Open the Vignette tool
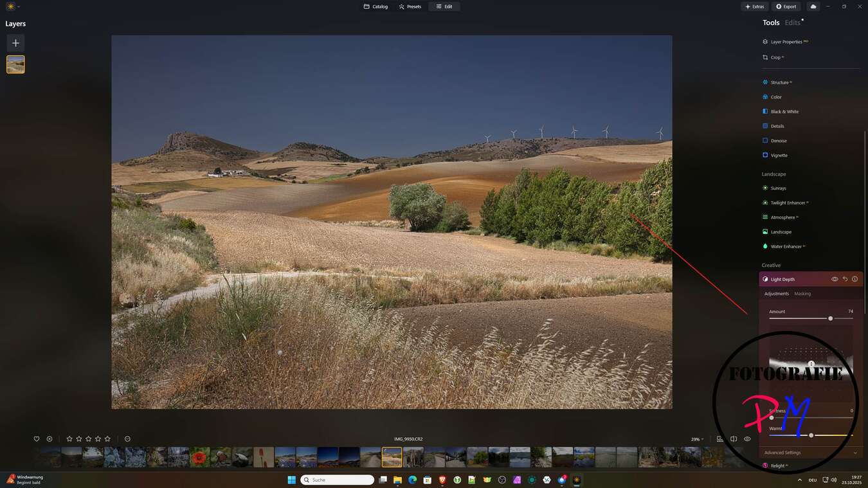The width and height of the screenshot is (868, 488). (x=779, y=155)
